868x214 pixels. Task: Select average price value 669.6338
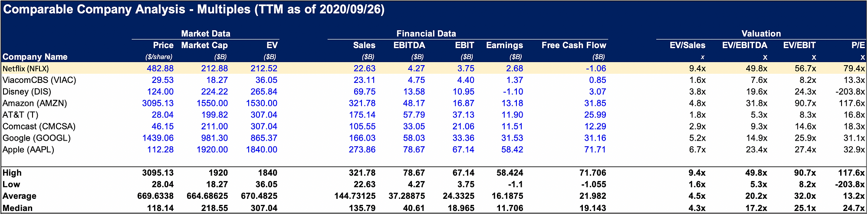click(x=155, y=196)
